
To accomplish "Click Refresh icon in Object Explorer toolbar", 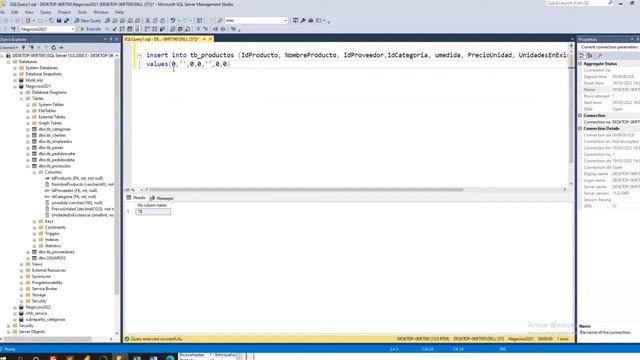I will (x=53, y=48).
